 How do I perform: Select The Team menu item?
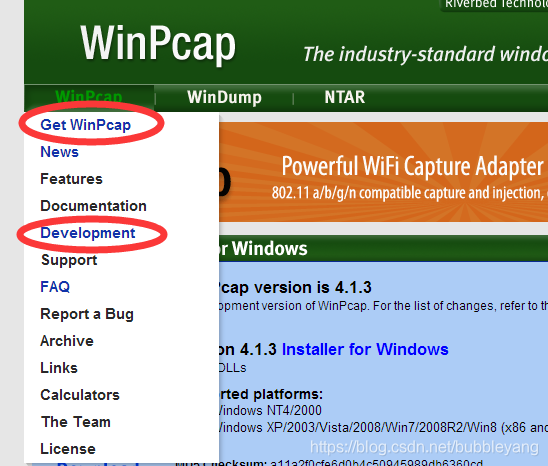[75, 422]
